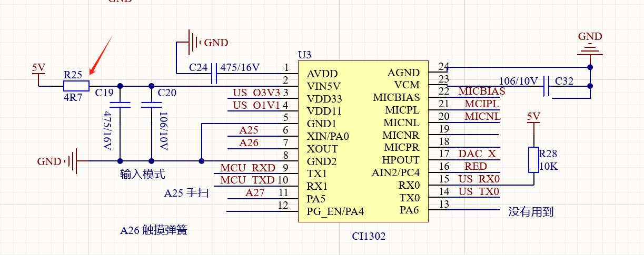Viewport: 644px width, 255px height.
Task: Click the GND symbol above AGND wire
Action: [590, 49]
